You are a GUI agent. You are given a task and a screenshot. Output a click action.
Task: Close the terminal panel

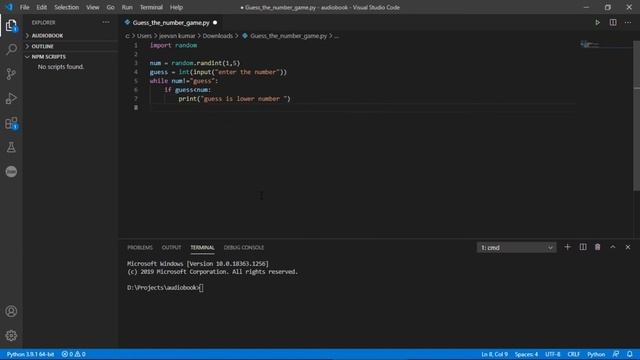tap(628, 247)
